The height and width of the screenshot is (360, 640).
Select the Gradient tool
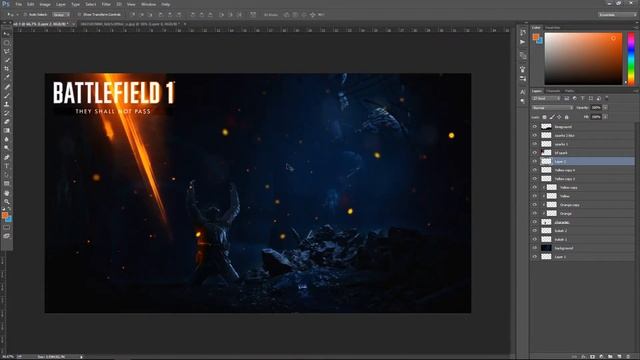[x=7, y=131]
